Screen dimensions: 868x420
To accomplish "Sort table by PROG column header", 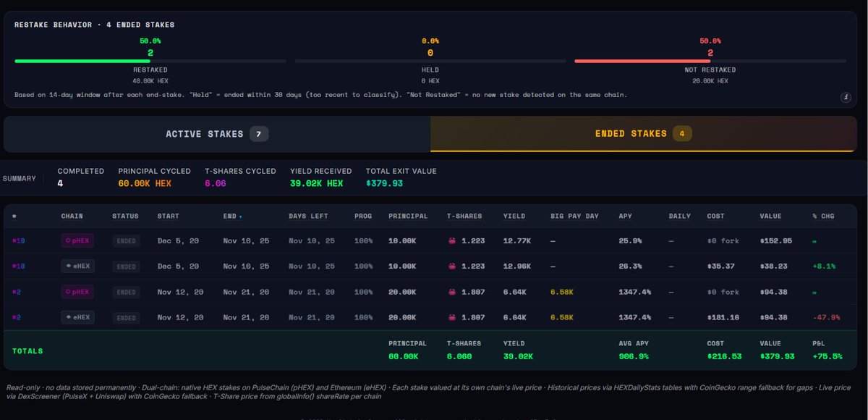I will [363, 217].
